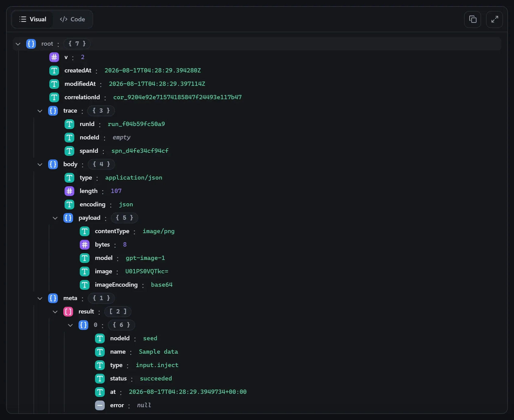Click the result count badge [ 2 ]
Viewport: 514px width, 420px height.
[x=118, y=312]
